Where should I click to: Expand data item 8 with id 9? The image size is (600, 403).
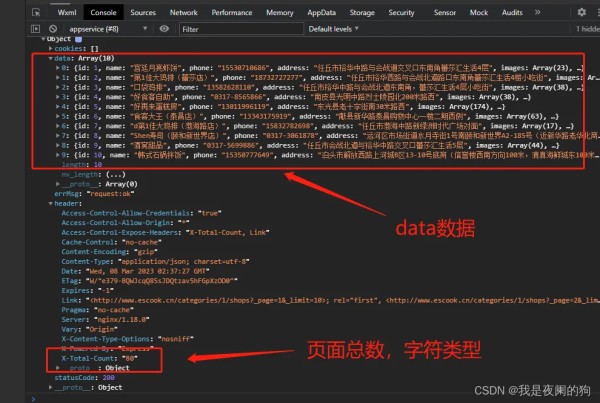coord(58,145)
